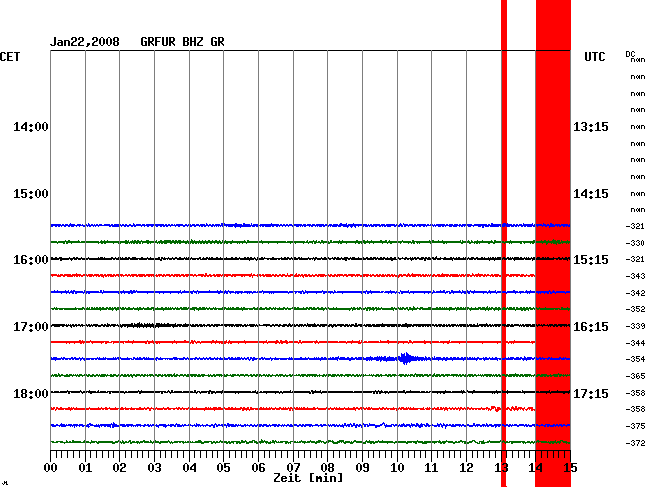This screenshot has width=650, height=494.
Task: Click the DC column header
Action: tap(630, 54)
